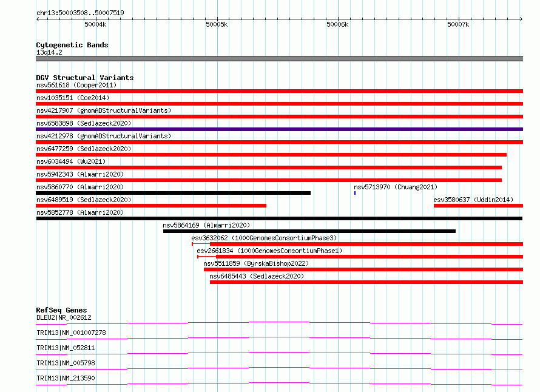Select the purple bar under nsv6583898

coord(279,129)
